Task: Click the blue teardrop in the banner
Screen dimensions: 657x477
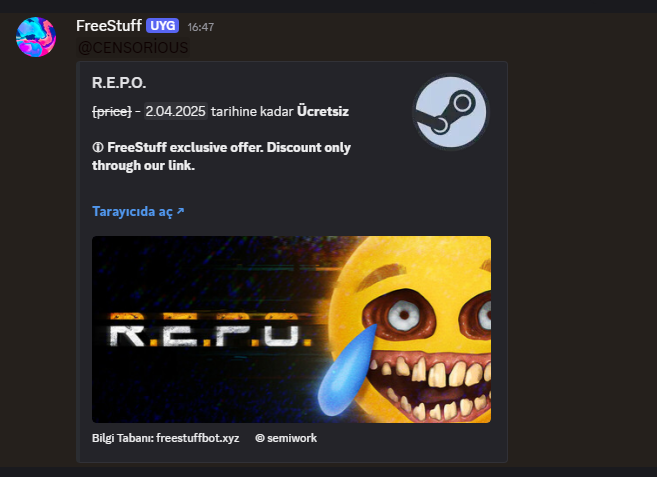Action: point(347,370)
